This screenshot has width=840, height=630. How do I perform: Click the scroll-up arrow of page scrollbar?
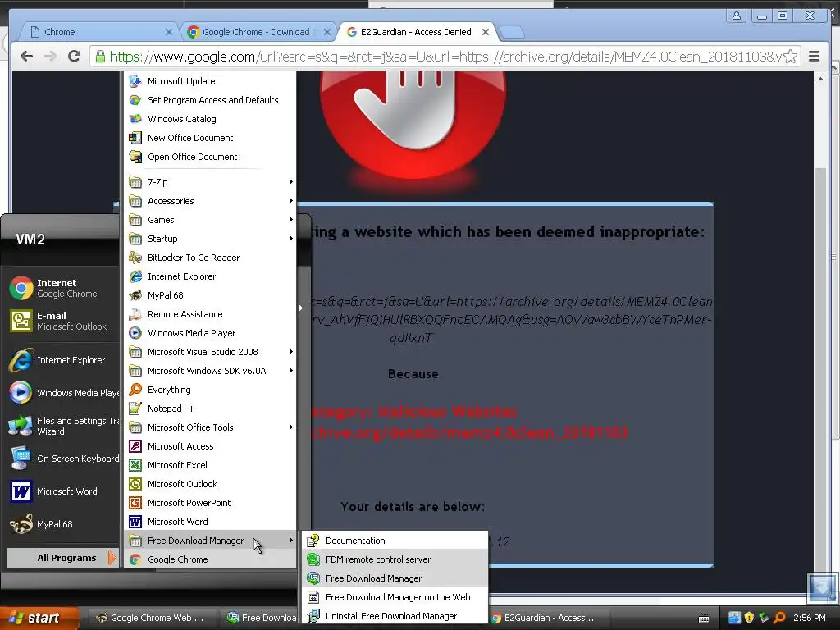820,79
